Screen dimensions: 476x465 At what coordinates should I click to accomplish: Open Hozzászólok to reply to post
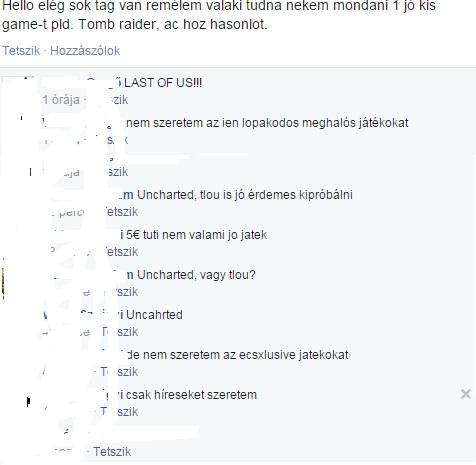(85, 51)
